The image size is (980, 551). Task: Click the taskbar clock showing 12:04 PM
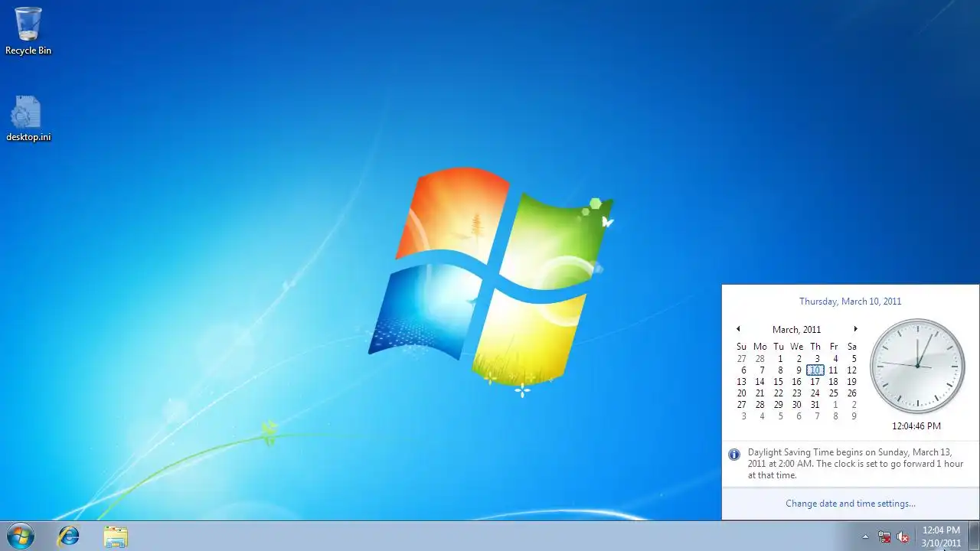(941, 530)
